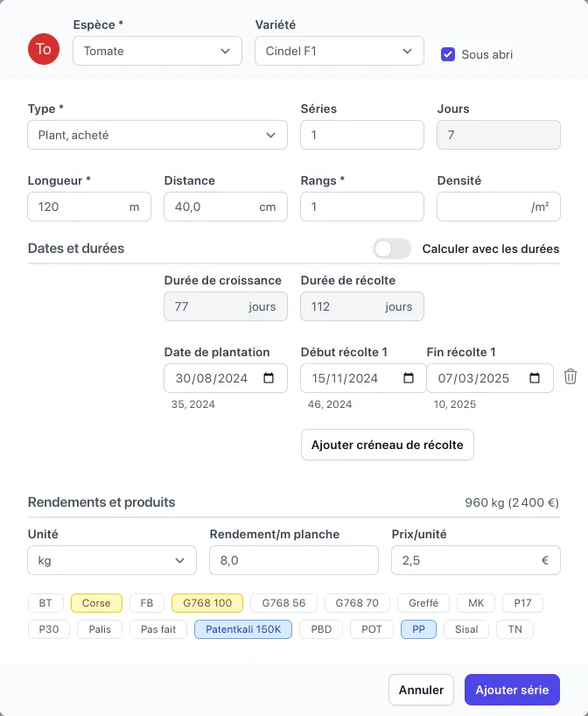Open the calendar for Début récolte 1
This screenshot has width=588, height=716.
407,378
